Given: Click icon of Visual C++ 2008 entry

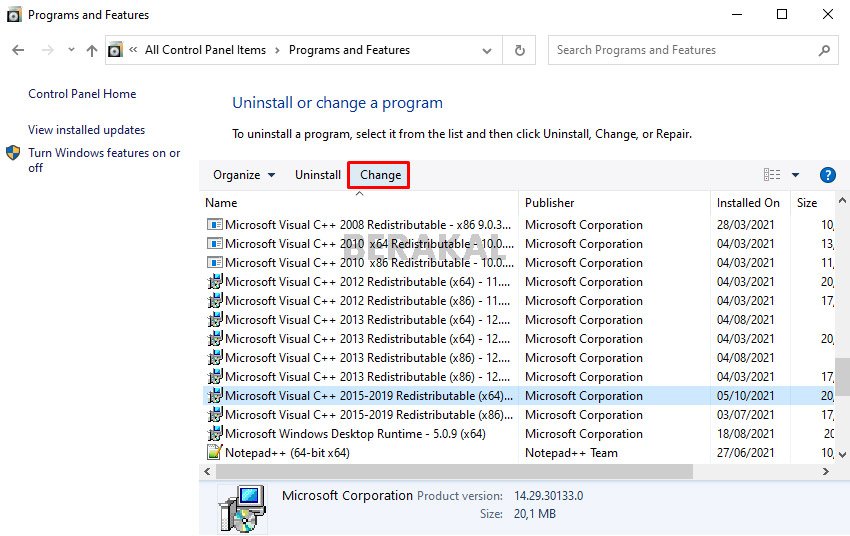Looking at the screenshot, I should coord(215,224).
